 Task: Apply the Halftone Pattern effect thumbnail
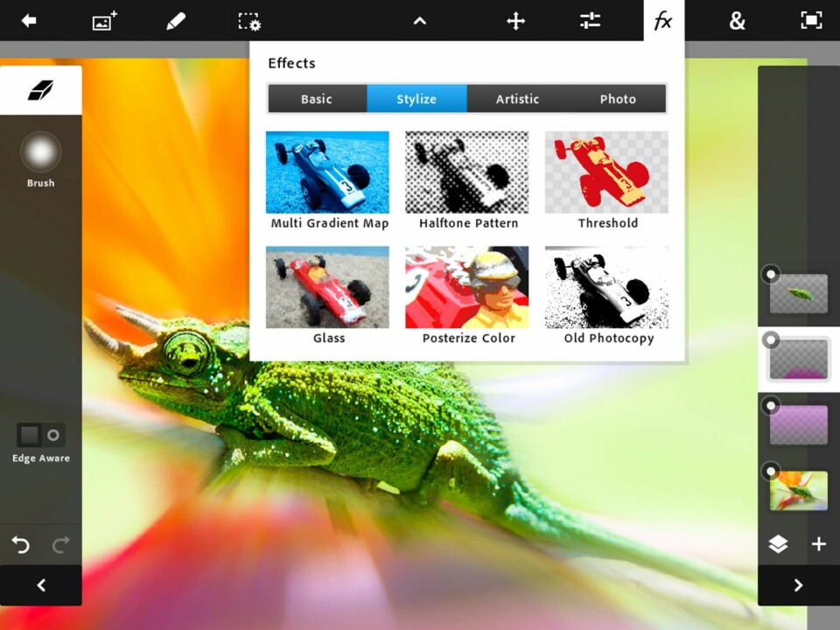(467, 172)
